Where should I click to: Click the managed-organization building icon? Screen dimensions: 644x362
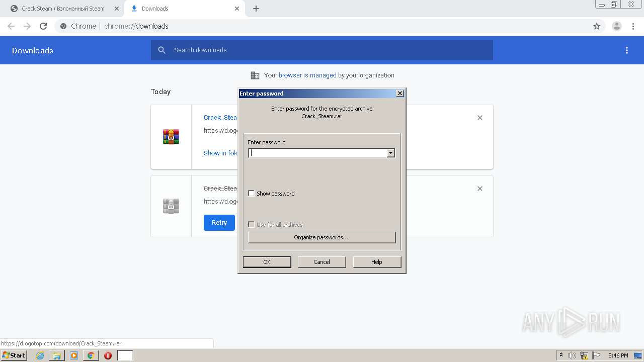[x=255, y=75]
